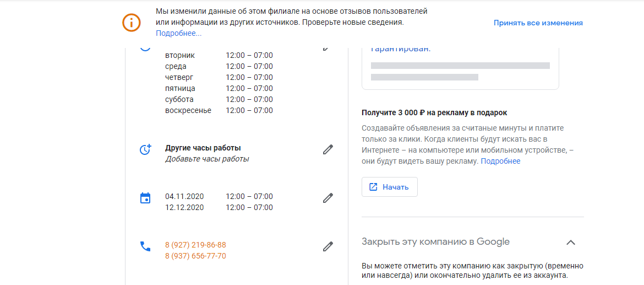Edit special dates hours using the pencil icon
This screenshot has height=285, width=644.
click(328, 198)
